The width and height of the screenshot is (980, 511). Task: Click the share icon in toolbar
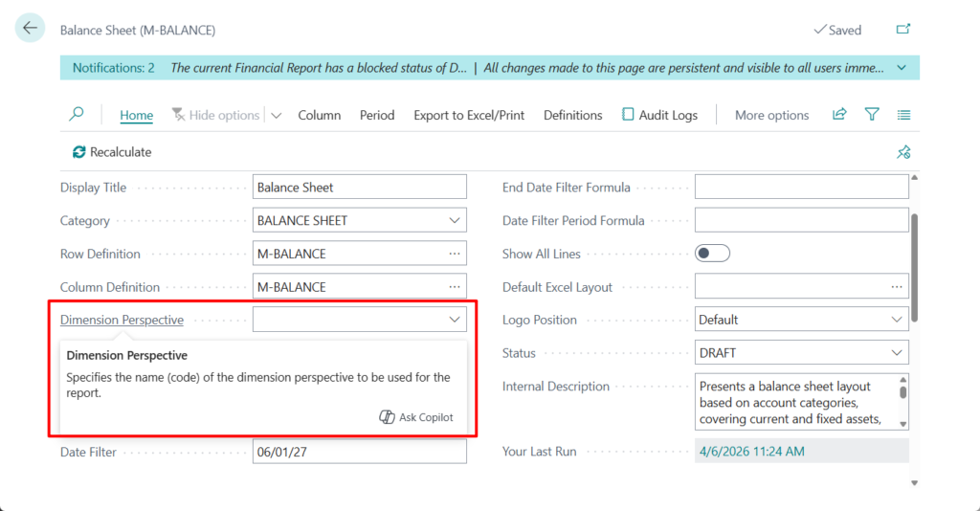[839, 115]
